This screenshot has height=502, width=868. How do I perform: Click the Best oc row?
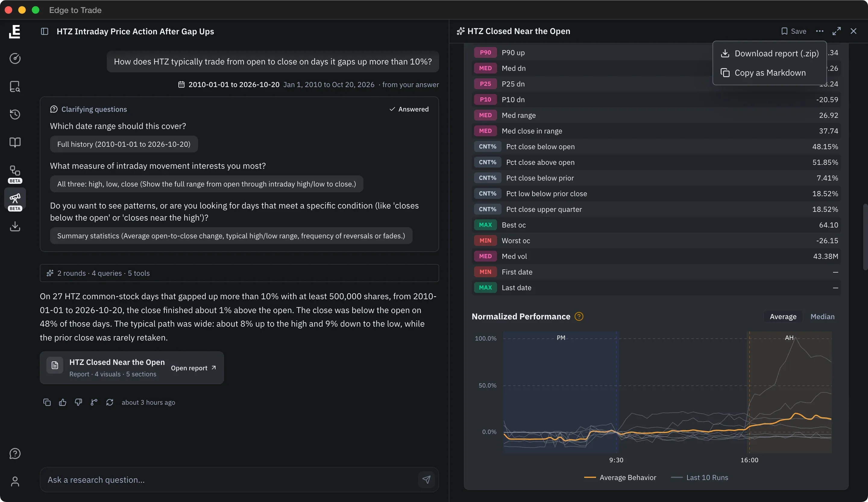656,225
